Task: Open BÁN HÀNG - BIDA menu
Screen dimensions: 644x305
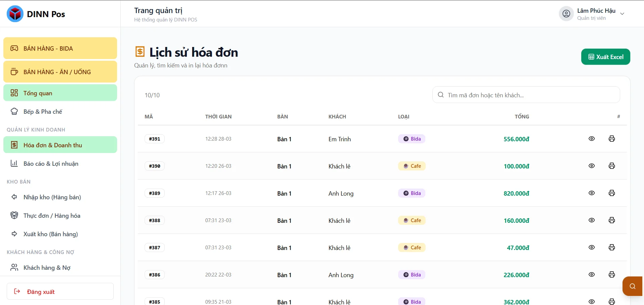Action: [60, 48]
